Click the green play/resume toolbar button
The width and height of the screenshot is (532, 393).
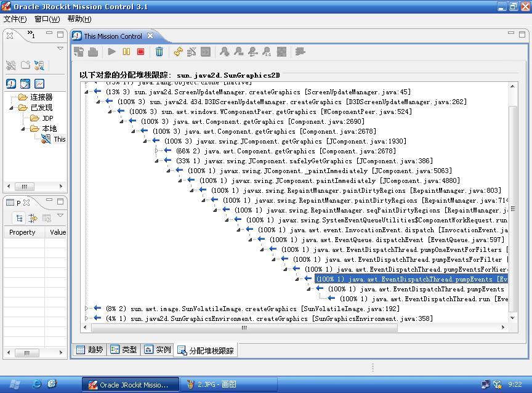(111, 52)
